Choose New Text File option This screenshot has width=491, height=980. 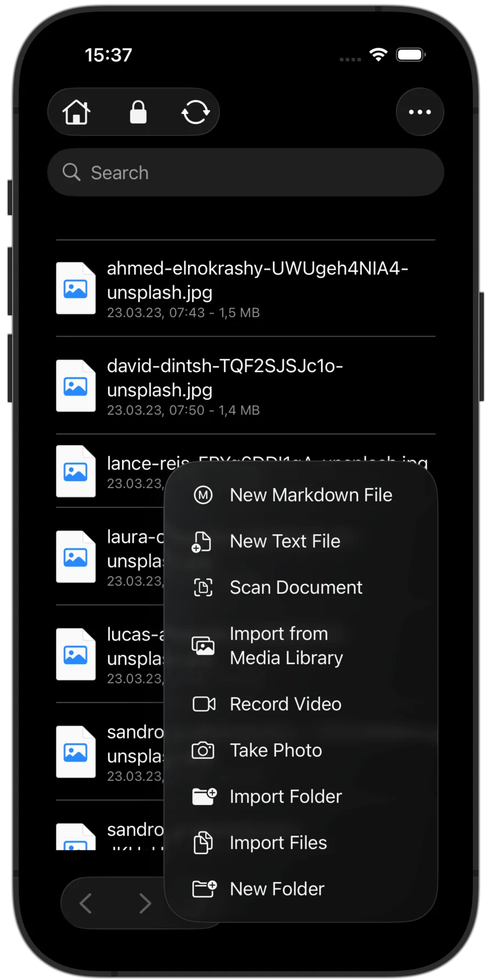point(285,541)
